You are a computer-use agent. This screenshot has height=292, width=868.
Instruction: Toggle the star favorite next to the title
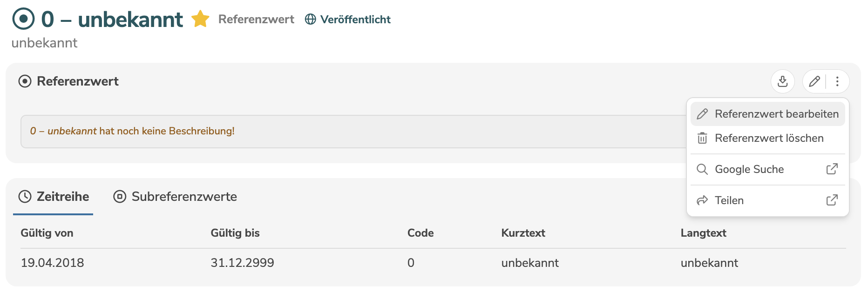pos(200,19)
